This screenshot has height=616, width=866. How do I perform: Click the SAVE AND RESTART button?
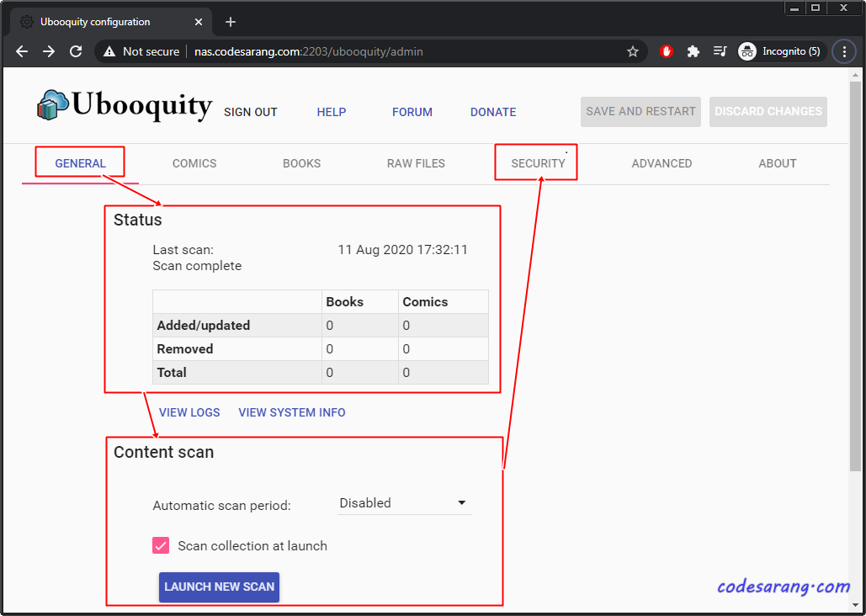640,112
